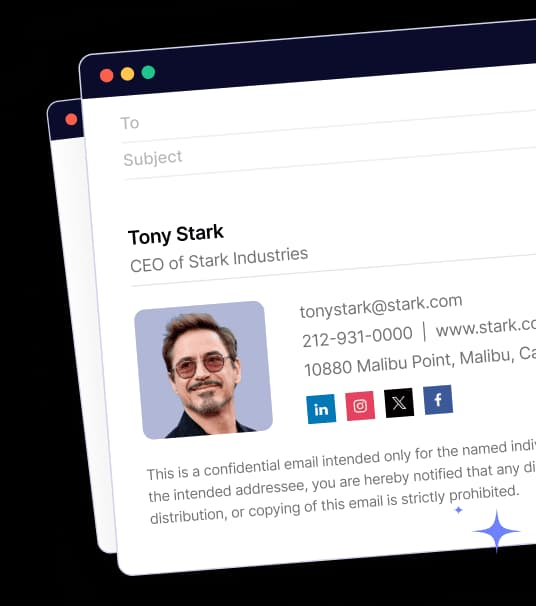This screenshot has height=606, width=536.
Task: Click the 10880 Malibu Point address line
Action: [420, 361]
